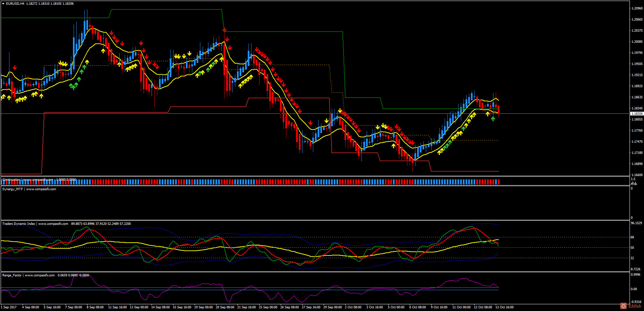Viewport: 644px width, 311px height.
Task: Click the Synergy_MTF indicator label
Action: [13, 189]
